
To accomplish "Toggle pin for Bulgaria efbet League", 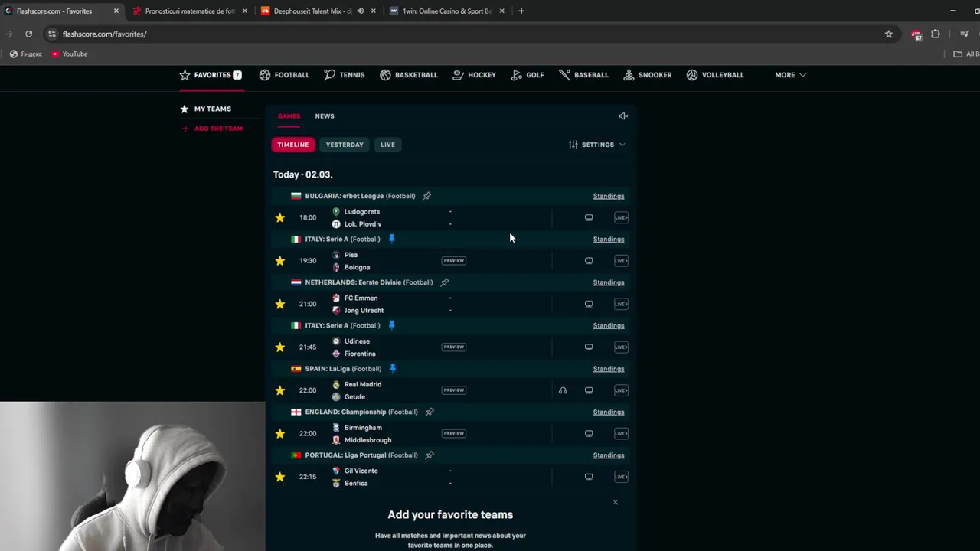I will point(427,196).
